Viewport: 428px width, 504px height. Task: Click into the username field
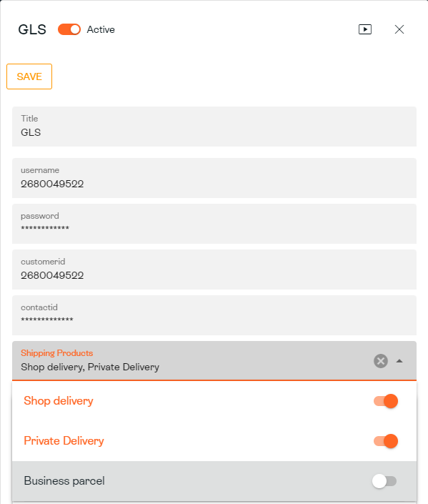(214, 178)
